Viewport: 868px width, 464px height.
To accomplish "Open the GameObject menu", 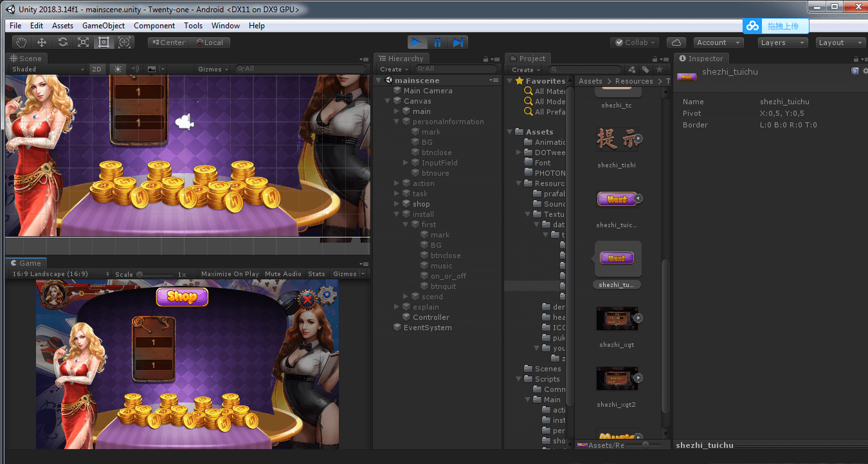I will pyautogui.click(x=104, y=26).
